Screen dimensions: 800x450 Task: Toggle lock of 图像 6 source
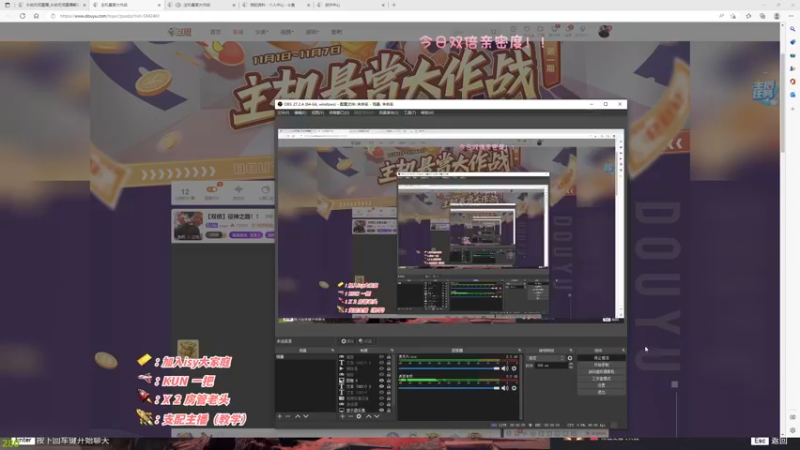pos(389,381)
